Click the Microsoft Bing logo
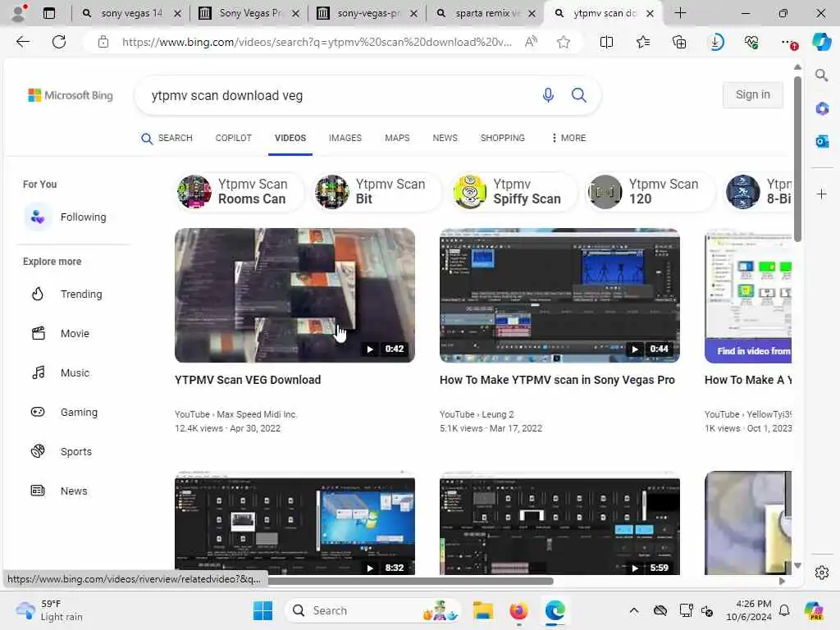The image size is (840, 630). (x=71, y=95)
